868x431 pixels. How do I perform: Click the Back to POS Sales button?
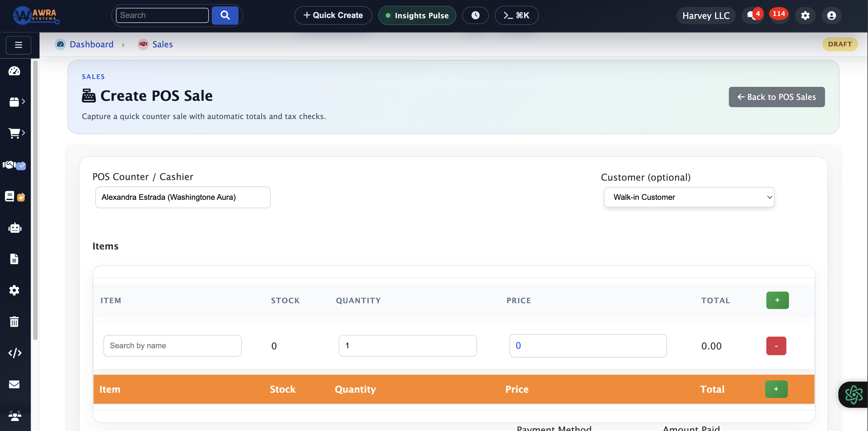[777, 97]
